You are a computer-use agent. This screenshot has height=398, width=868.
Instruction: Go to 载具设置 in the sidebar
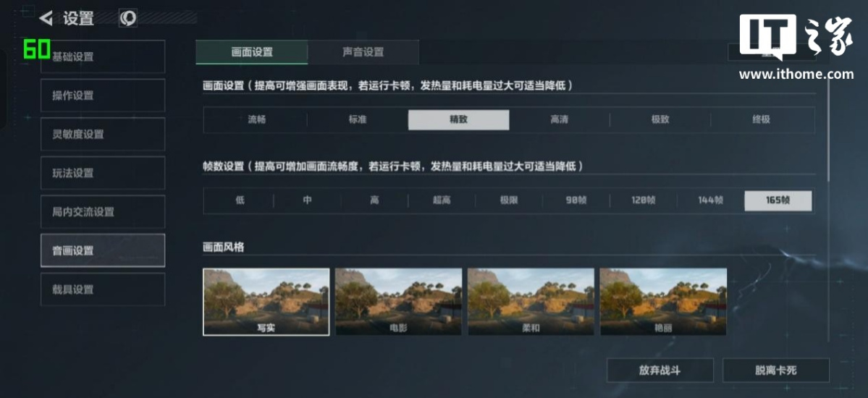(103, 289)
